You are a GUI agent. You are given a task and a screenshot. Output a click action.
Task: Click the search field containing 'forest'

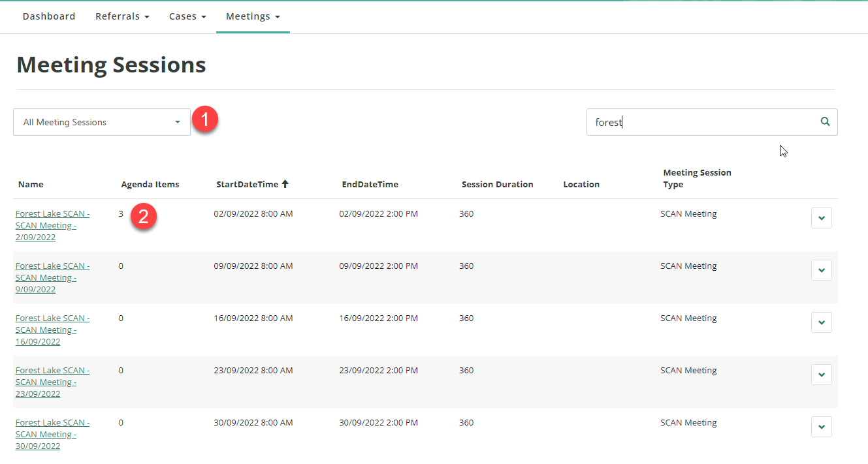[699, 122]
